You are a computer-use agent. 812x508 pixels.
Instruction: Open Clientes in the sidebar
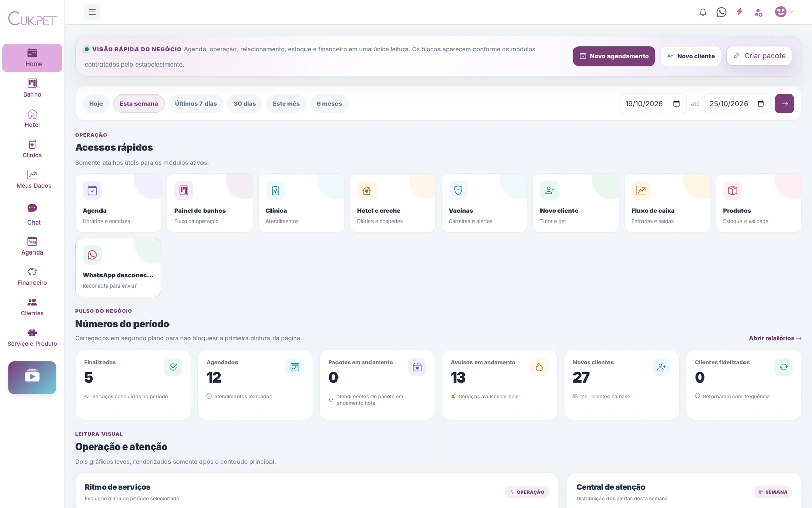click(32, 307)
